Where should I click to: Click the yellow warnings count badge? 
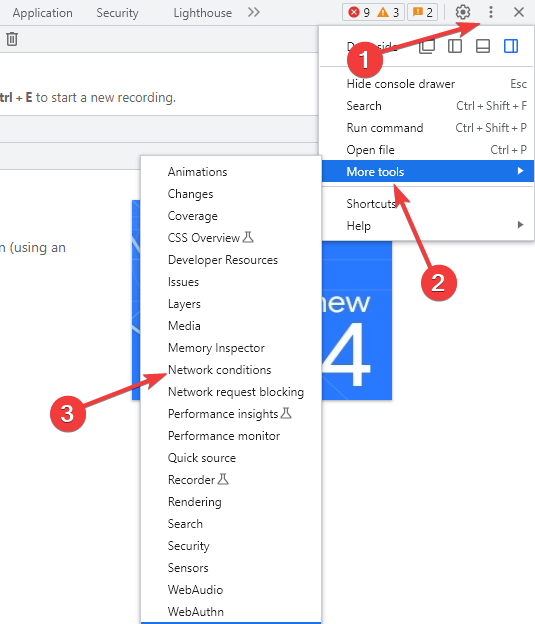(x=388, y=12)
